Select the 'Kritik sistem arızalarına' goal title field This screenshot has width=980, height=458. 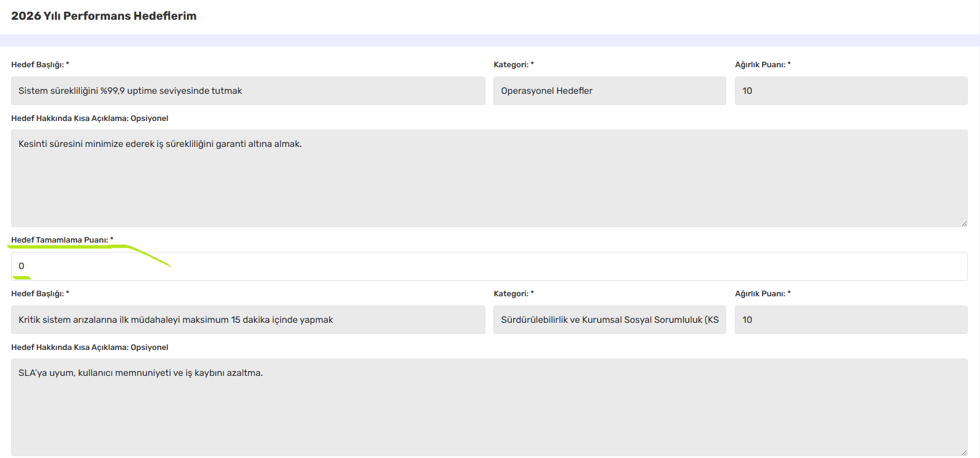(x=248, y=320)
